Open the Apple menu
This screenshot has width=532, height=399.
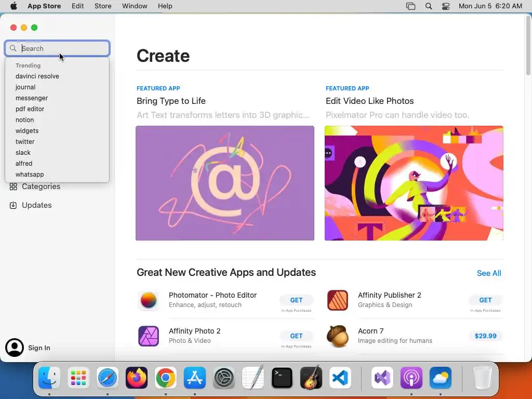tap(14, 6)
